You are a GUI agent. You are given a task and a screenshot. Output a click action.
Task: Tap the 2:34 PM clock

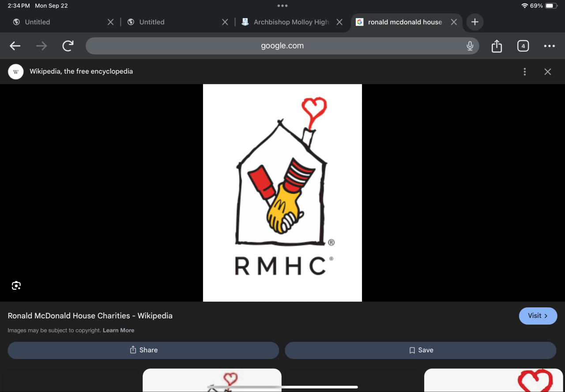(19, 6)
